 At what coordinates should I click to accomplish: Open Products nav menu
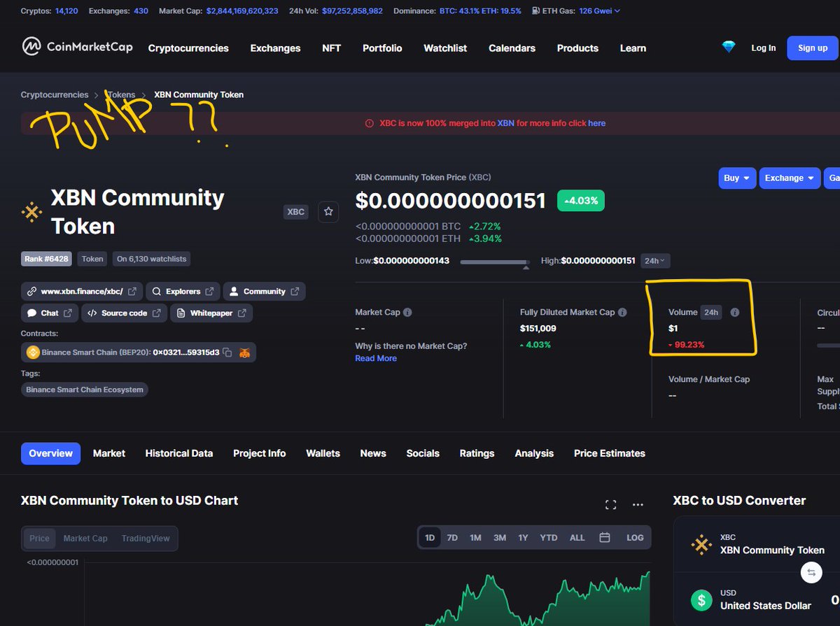[x=577, y=48]
